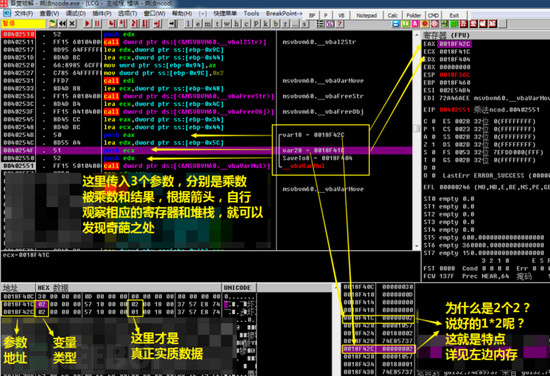550x376 pixels.
Task: Restart the program with the rewind icon
Action: pos(62,24)
